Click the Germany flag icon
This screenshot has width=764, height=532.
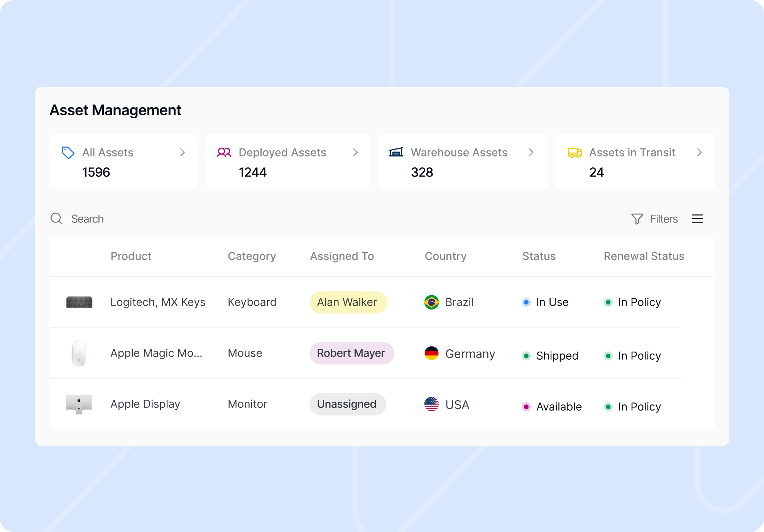(431, 353)
